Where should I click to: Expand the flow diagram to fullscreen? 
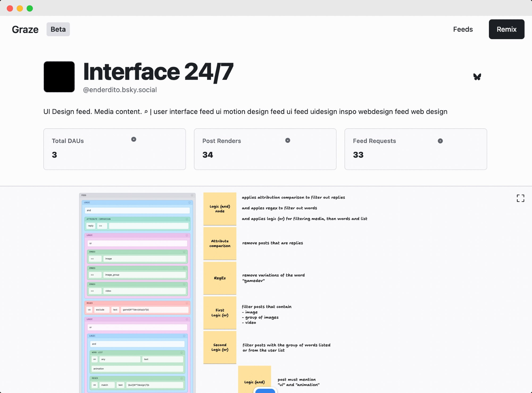520,198
